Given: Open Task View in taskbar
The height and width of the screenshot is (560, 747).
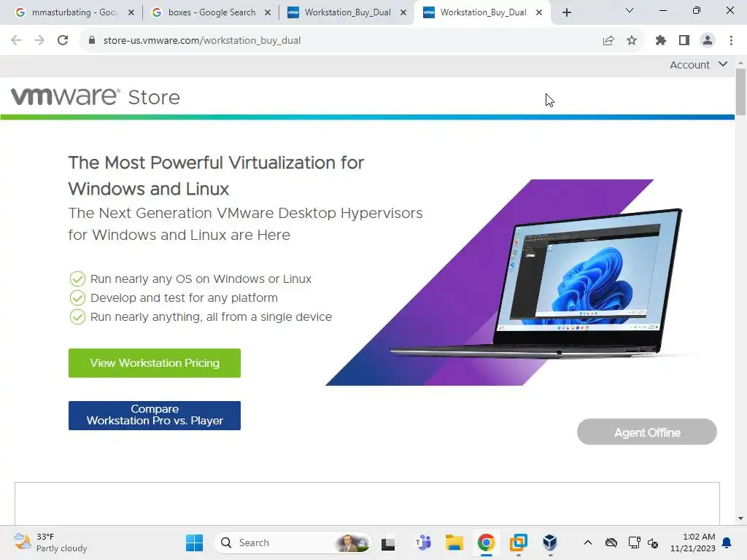Looking at the screenshot, I should (x=388, y=542).
